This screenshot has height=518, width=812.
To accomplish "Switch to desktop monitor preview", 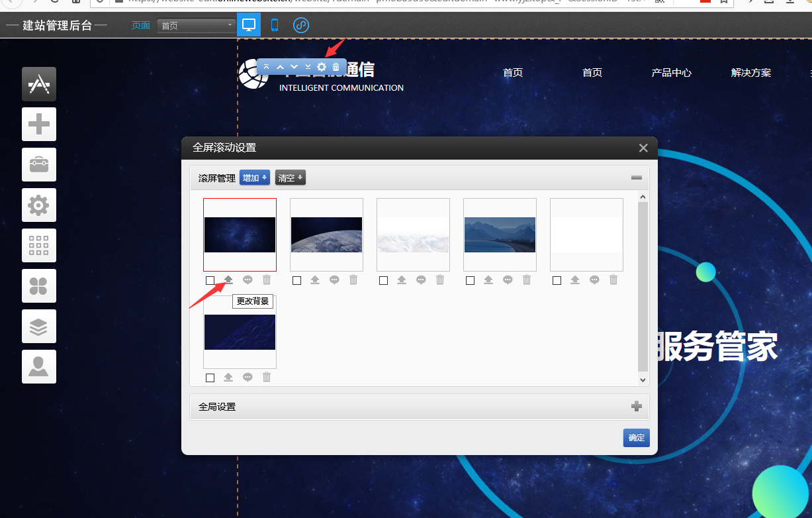I will coord(249,26).
